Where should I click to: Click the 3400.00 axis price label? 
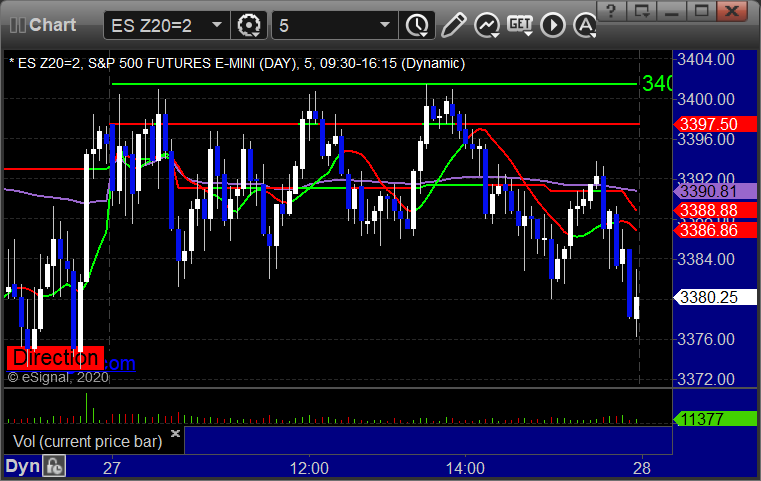pos(706,100)
